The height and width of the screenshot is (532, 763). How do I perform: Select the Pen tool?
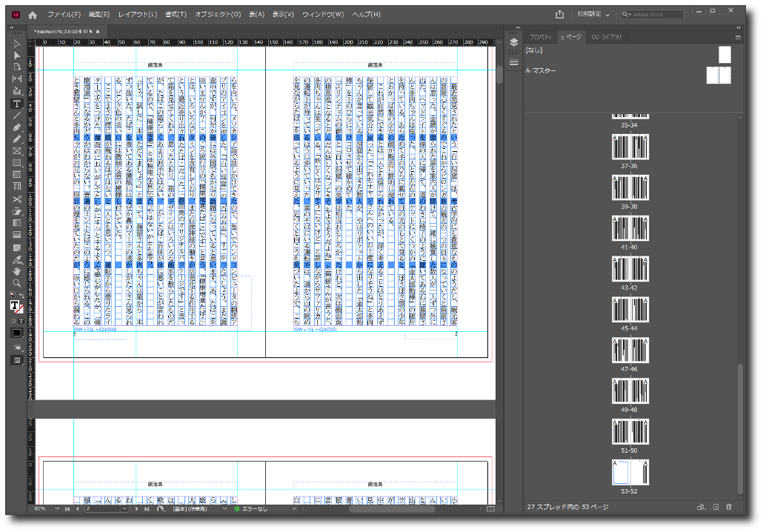coord(16,127)
